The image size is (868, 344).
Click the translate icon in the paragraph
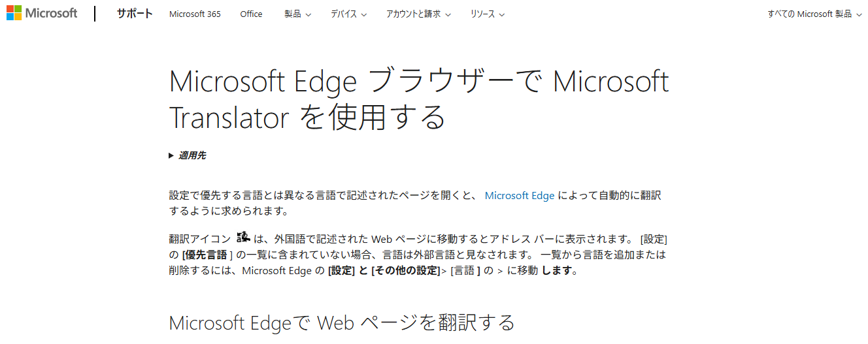tap(243, 238)
